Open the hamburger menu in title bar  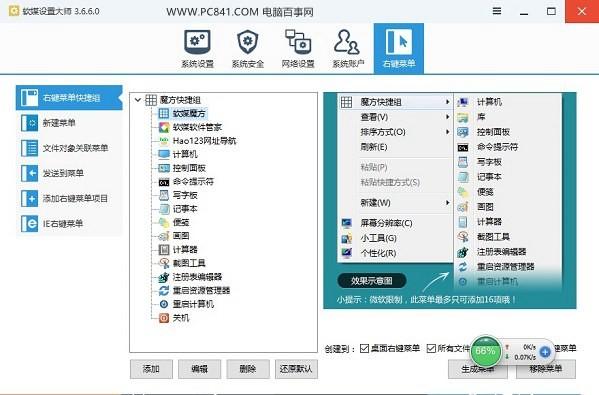click(x=497, y=11)
